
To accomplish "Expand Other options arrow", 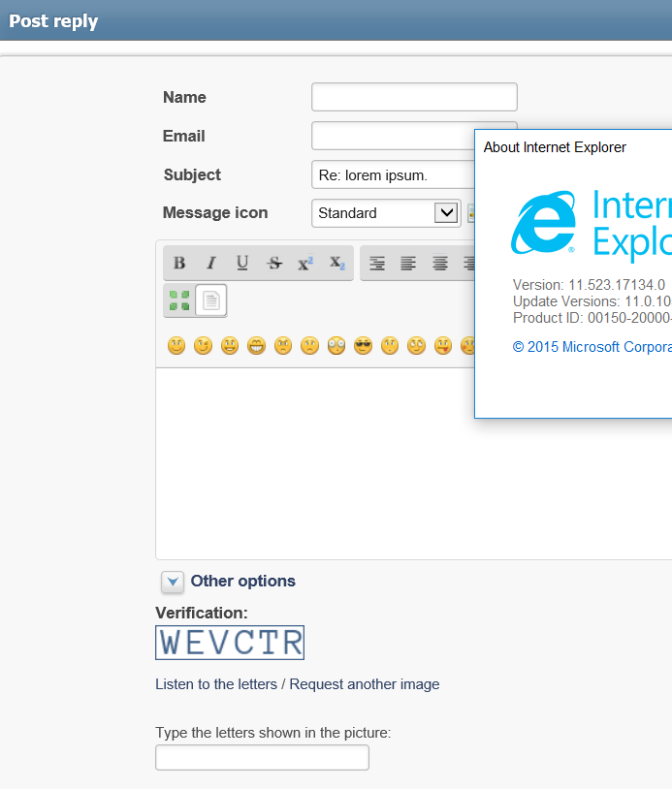I will tap(173, 582).
